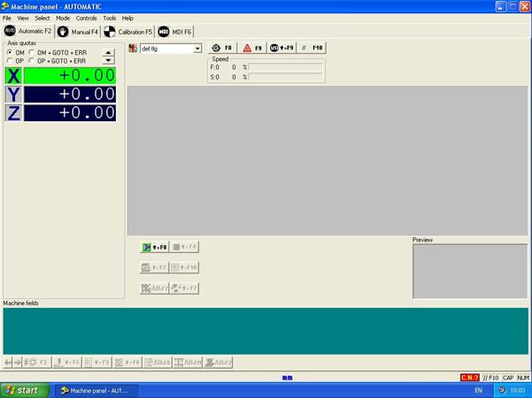This screenshot has height=398, width=532.
Task: Select the OM radio button
Action: coord(10,52)
